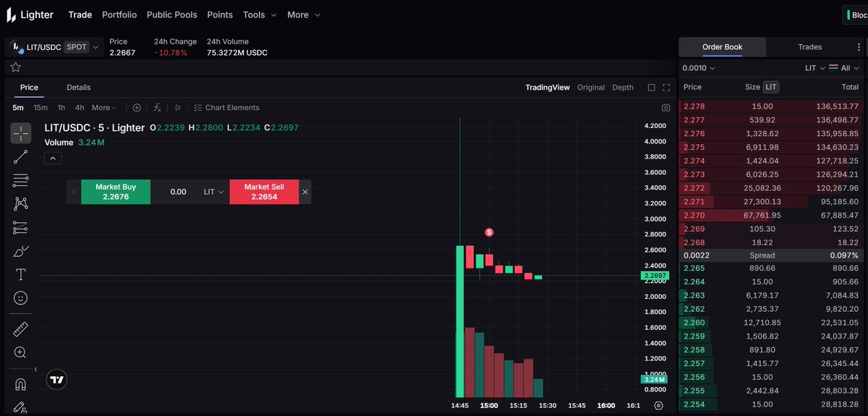The height and width of the screenshot is (416, 868).
Task: Open Chart Elements settings
Action: click(226, 108)
